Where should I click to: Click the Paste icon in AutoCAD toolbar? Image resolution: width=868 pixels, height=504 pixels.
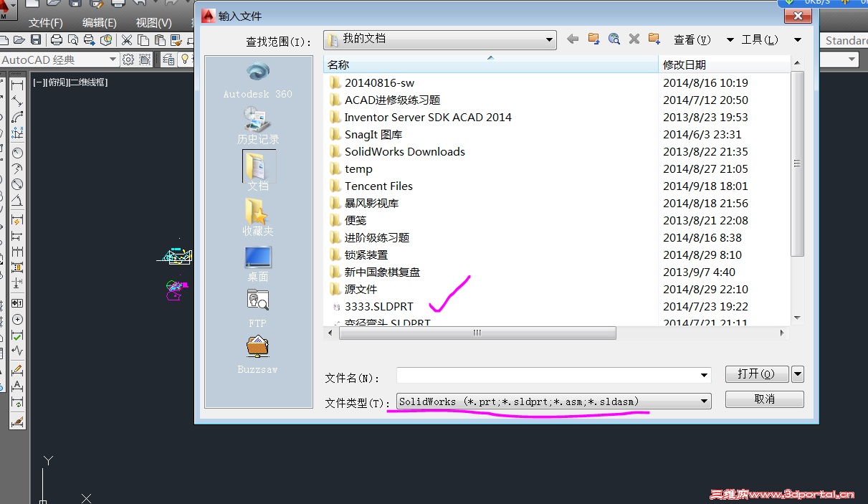160,39
